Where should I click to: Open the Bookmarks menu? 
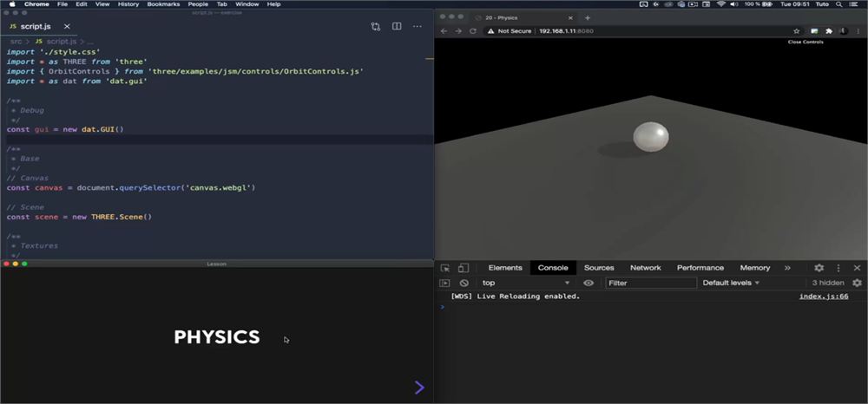163,3
